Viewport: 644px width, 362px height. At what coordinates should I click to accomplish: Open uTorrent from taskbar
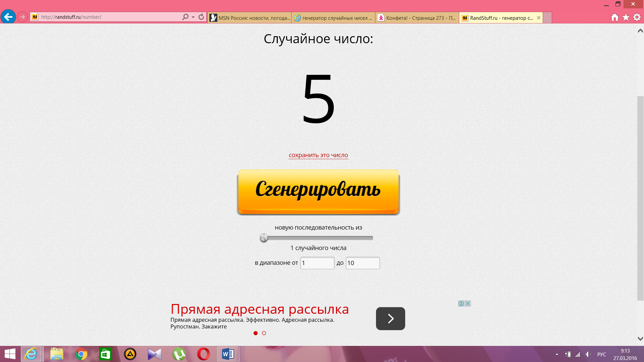(179, 354)
